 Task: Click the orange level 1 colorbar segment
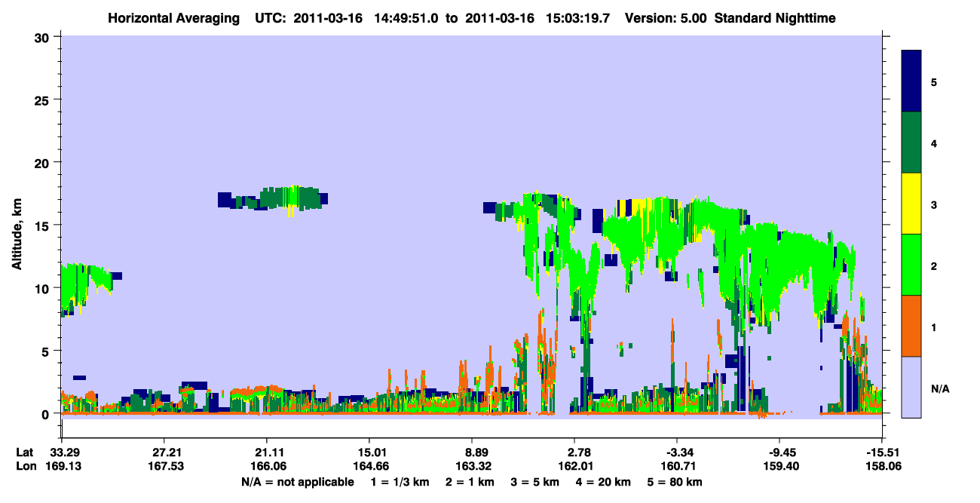tap(911, 326)
